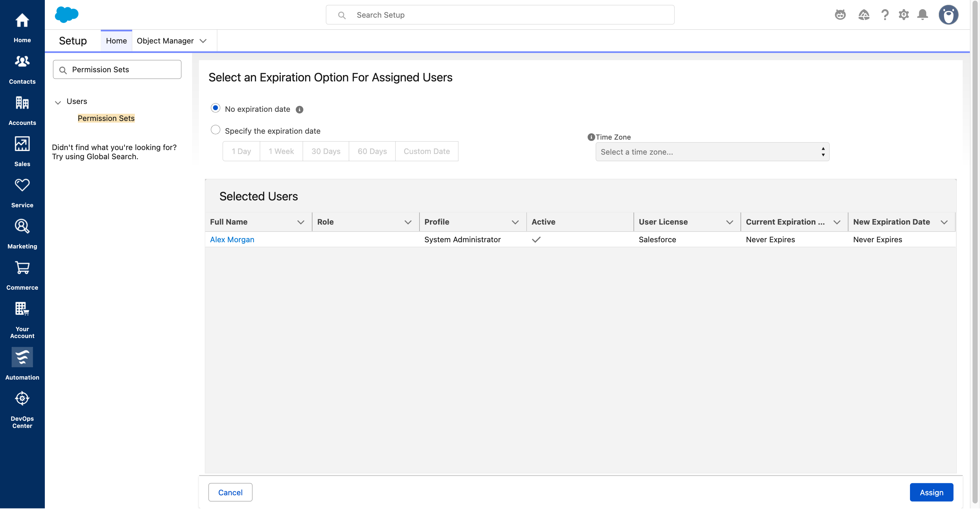Click Never Expires under New Expiration Date

(x=877, y=240)
